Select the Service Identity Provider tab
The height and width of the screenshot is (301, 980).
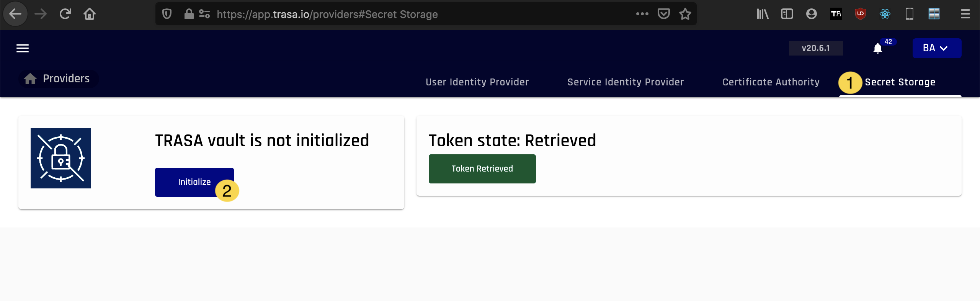626,82
